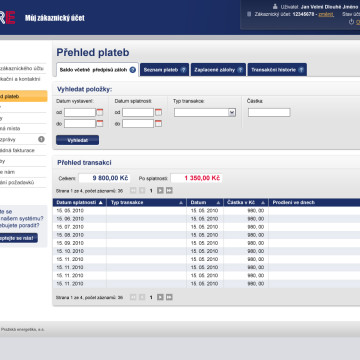
Task: Switch to Zaplacené zálohy tab
Action: click(218, 70)
